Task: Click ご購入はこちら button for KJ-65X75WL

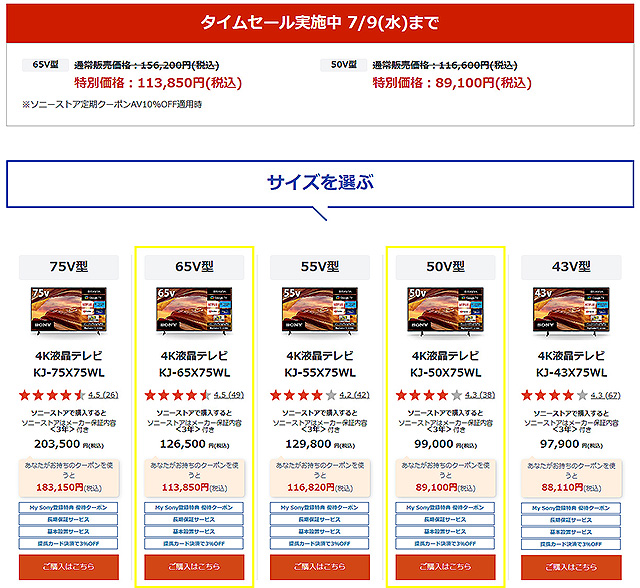Action: coord(194,567)
